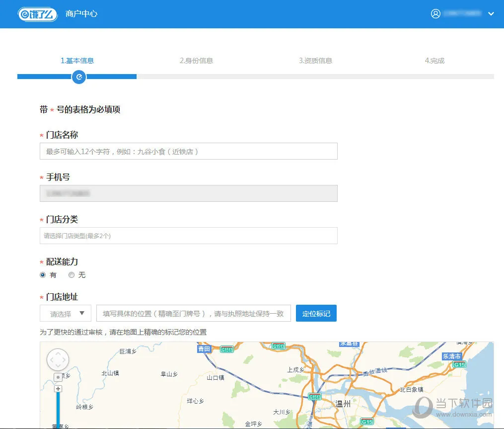Select 有 for 配送能力
504x429 pixels.
pyautogui.click(x=43, y=275)
